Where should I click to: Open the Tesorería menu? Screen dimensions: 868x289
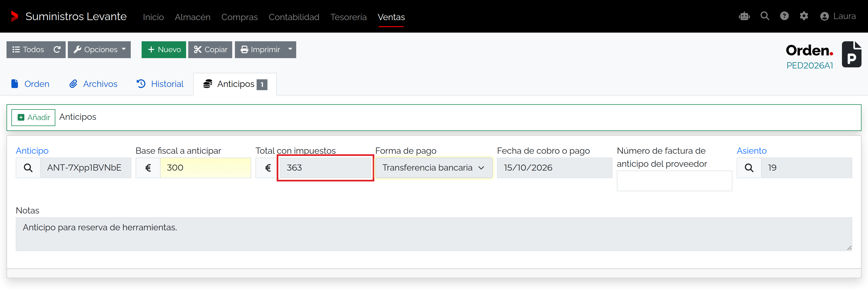coord(348,17)
